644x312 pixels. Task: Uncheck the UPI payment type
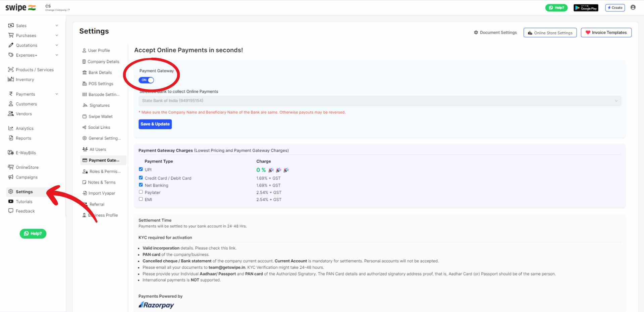(141, 169)
